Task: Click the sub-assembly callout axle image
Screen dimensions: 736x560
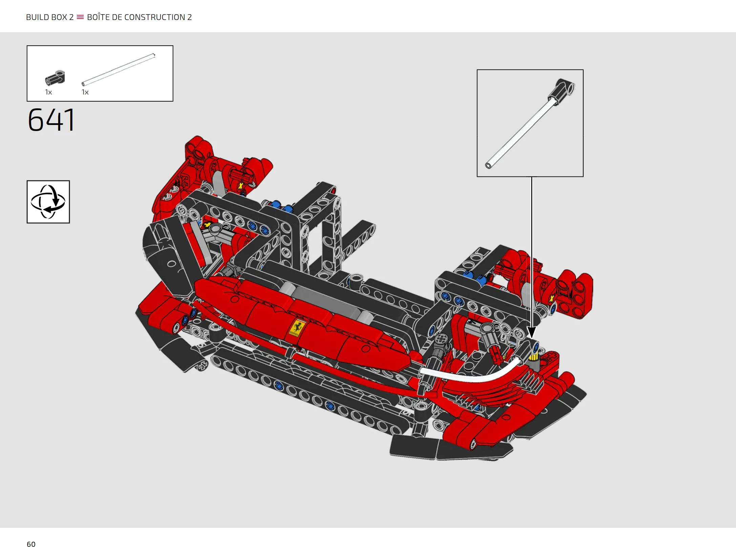Action: pos(530,123)
